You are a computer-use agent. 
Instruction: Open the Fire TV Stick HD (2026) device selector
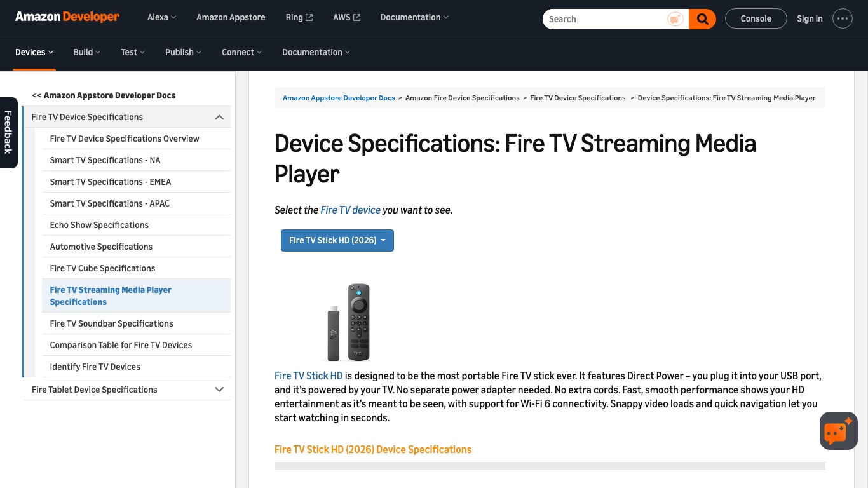(337, 240)
